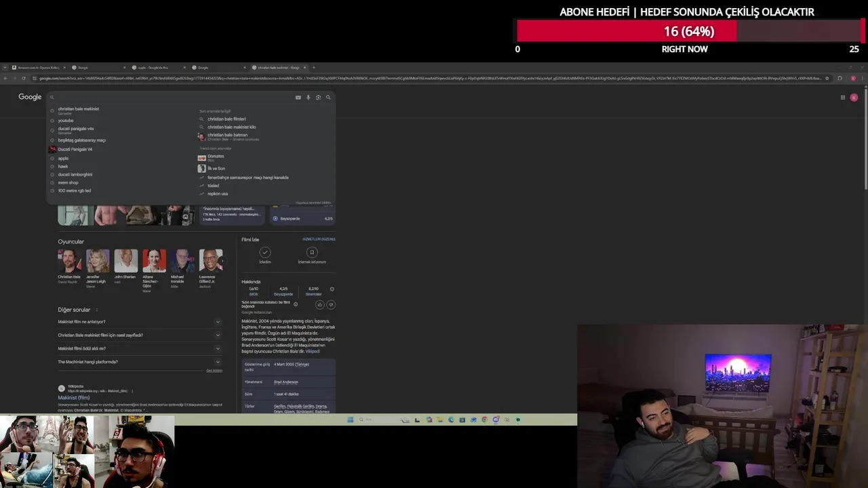
Task: Select trending search 'tüsiad'
Action: (213, 186)
